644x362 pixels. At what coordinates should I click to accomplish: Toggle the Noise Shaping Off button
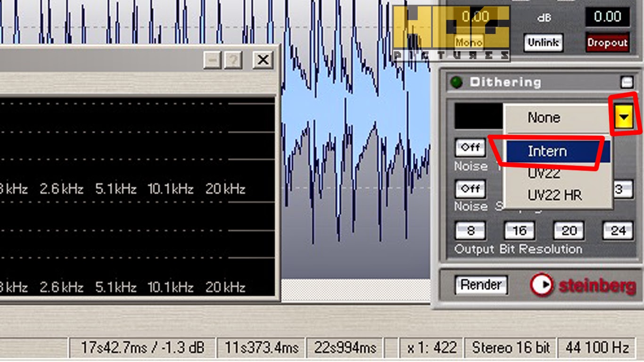(x=471, y=189)
